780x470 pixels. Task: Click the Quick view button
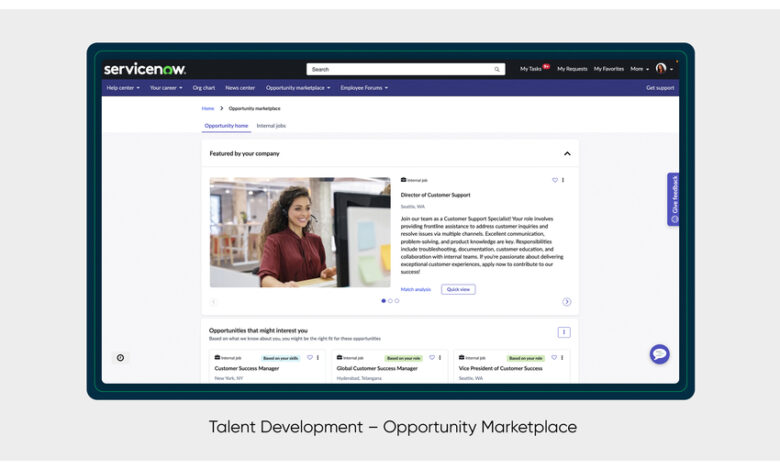coord(458,289)
